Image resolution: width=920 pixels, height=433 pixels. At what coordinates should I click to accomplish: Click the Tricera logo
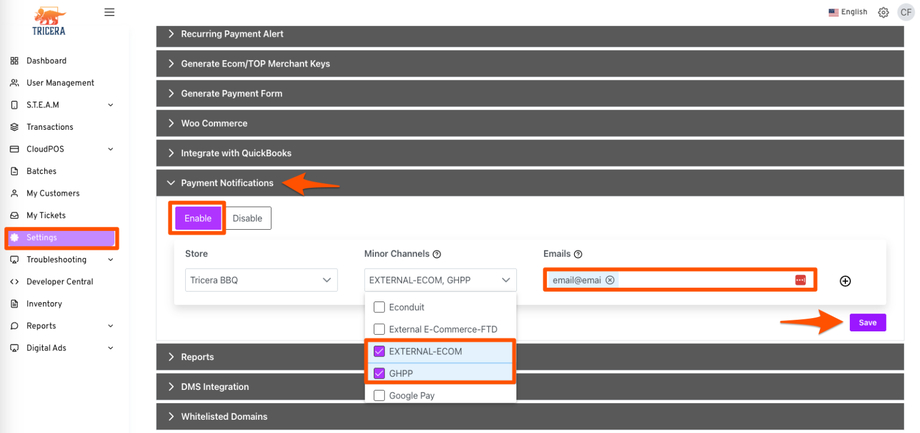[x=48, y=21]
